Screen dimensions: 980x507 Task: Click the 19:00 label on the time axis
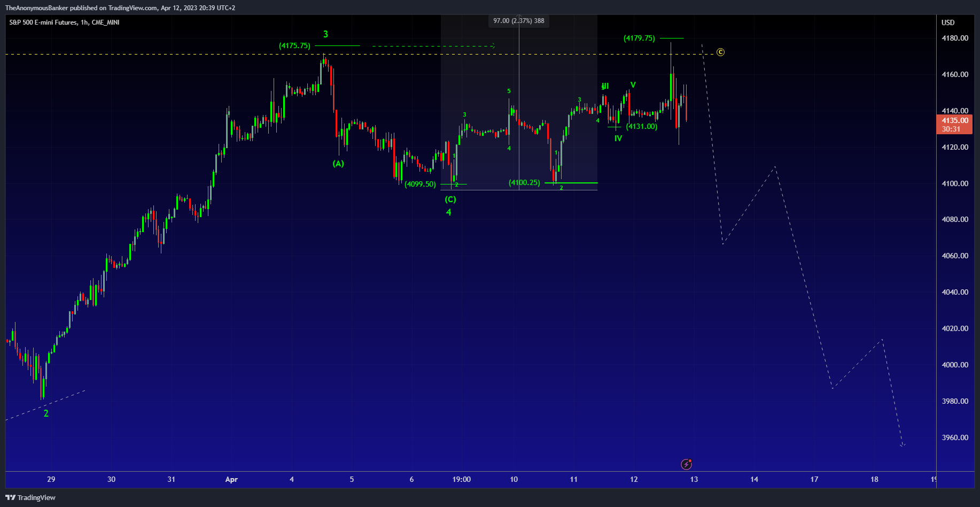462,479
